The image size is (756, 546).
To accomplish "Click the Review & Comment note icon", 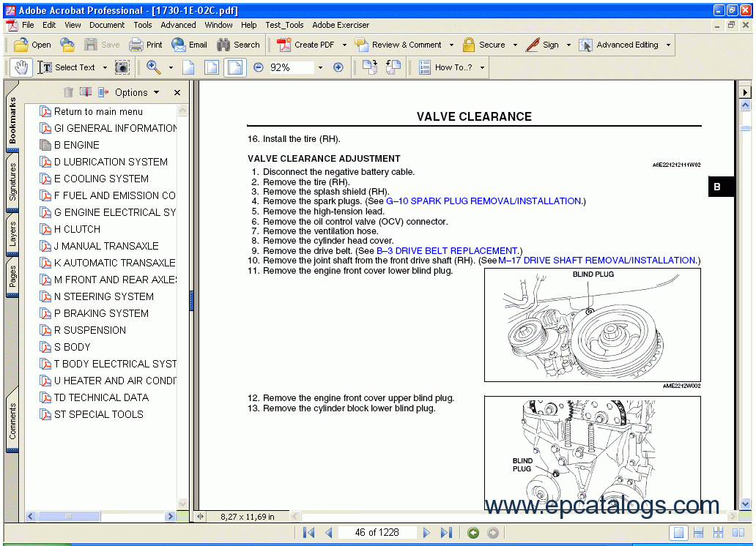I will 362,45.
